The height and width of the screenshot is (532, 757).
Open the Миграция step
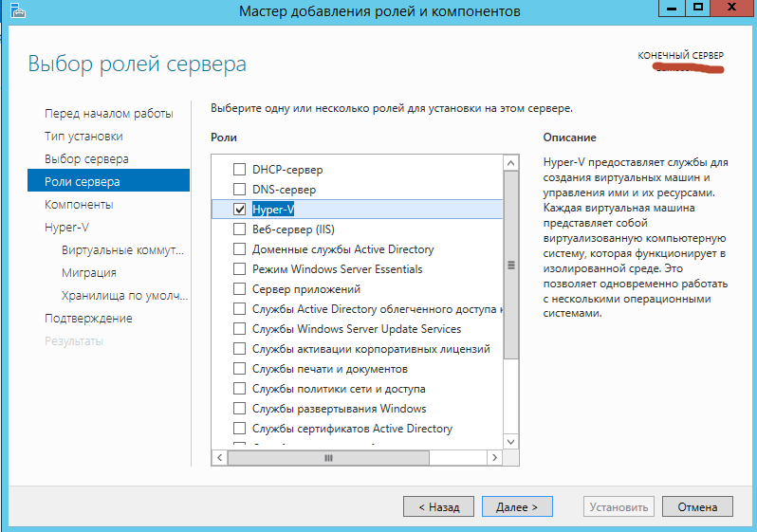89,273
